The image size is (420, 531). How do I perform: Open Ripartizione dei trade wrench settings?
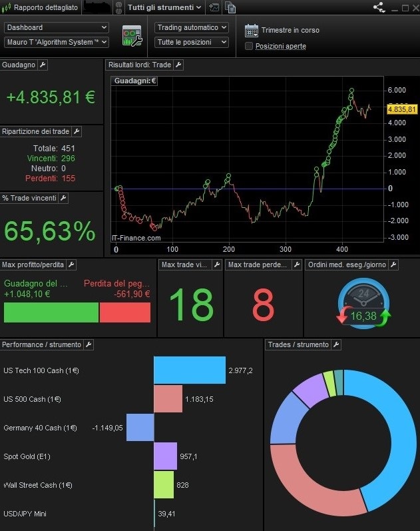point(77,131)
